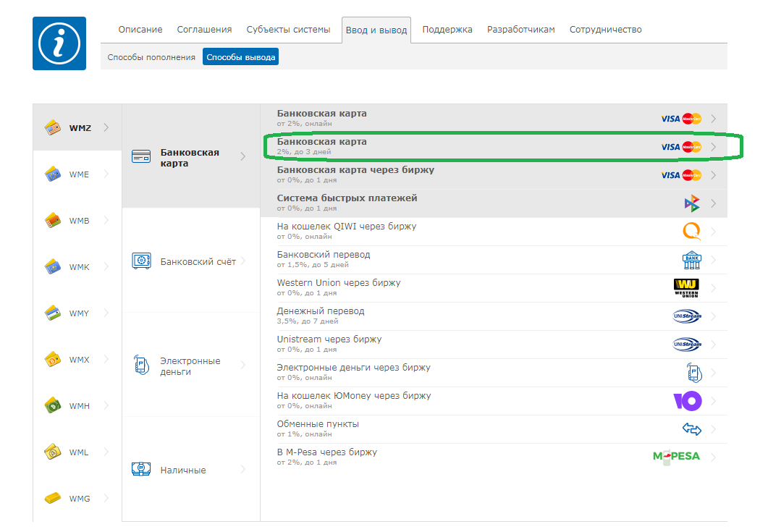Go to Способы пополнения
This screenshot has width=768, height=532.
(x=151, y=57)
